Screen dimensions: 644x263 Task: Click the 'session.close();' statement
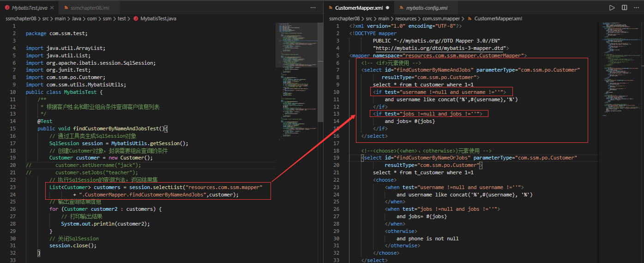click(73, 245)
